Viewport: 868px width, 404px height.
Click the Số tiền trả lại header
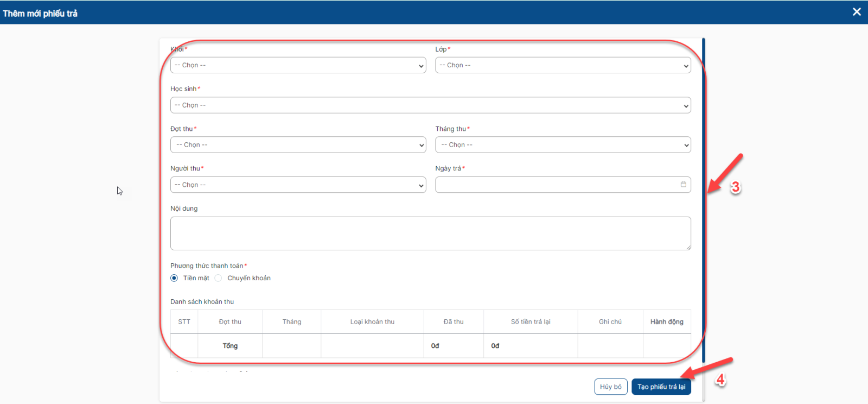(531, 322)
